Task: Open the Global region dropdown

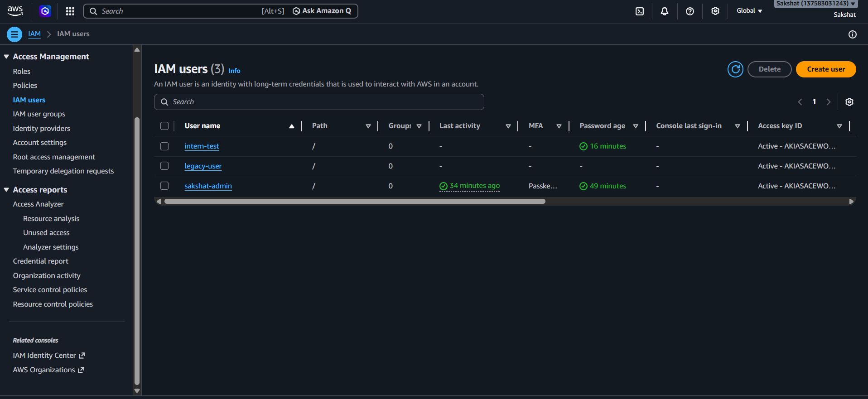Action: pyautogui.click(x=749, y=11)
